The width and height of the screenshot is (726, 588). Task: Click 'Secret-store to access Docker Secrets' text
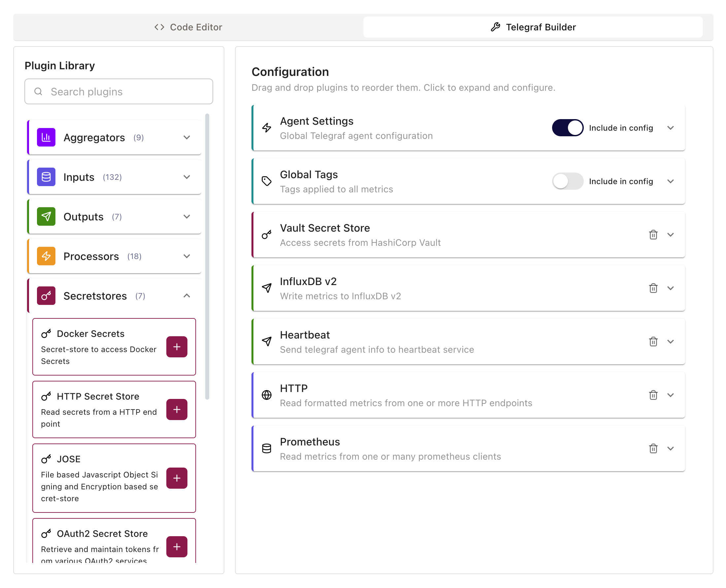[99, 355]
